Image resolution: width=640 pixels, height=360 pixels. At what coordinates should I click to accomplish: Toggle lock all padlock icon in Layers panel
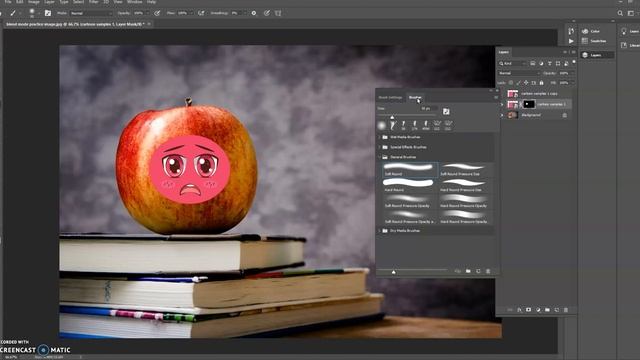tap(542, 83)
